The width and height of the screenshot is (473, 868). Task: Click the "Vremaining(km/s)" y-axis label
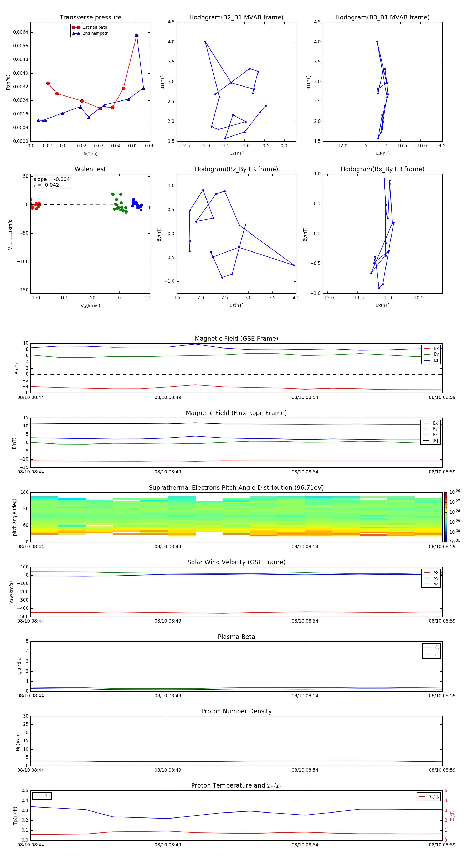(x=10, y=234)
